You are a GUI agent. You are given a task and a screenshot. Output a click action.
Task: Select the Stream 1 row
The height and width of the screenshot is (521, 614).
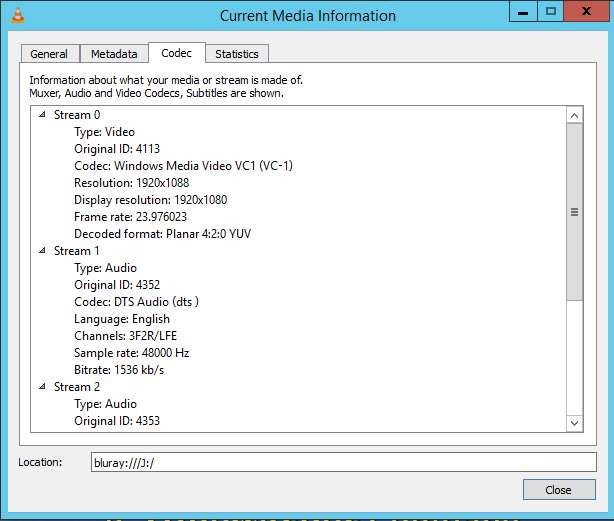[x=77, y=251]
